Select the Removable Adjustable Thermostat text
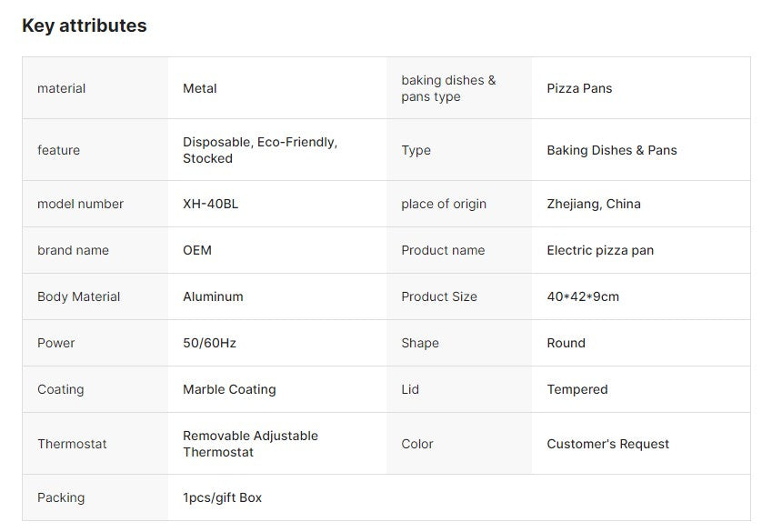Screen dimensions: 762x532 coord(250,444)
